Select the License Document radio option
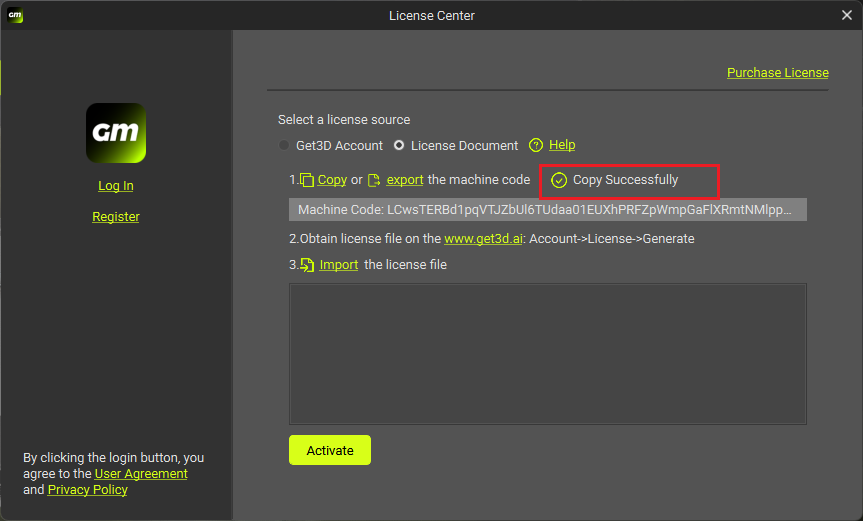863x521 pixels. [399, 146]
